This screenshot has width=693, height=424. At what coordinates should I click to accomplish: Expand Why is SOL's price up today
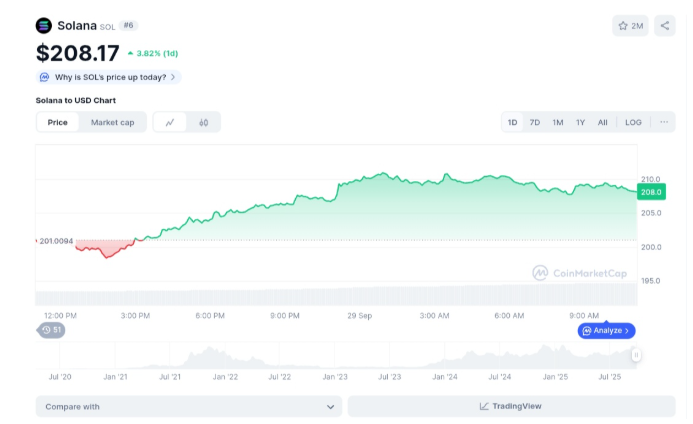109,77
